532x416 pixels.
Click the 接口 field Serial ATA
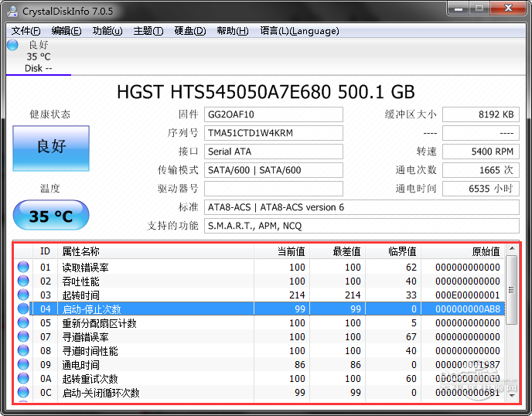[x=274, y=152]
